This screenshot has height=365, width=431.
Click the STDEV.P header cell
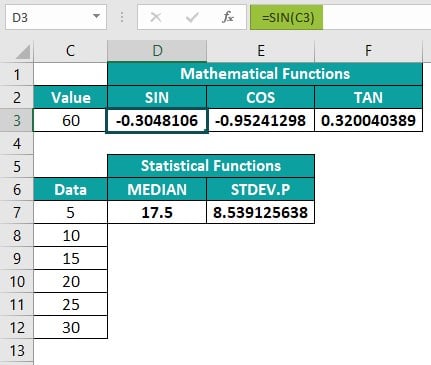(x=261, y=189)
